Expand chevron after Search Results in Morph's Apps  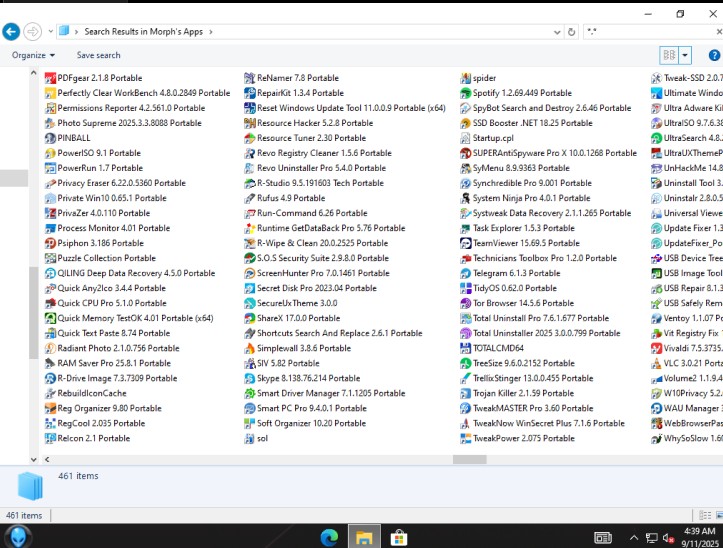[211, 32]
